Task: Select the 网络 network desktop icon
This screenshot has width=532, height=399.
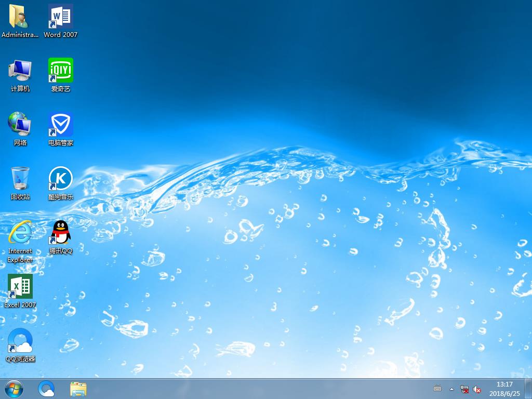Action: pos(20,125)
